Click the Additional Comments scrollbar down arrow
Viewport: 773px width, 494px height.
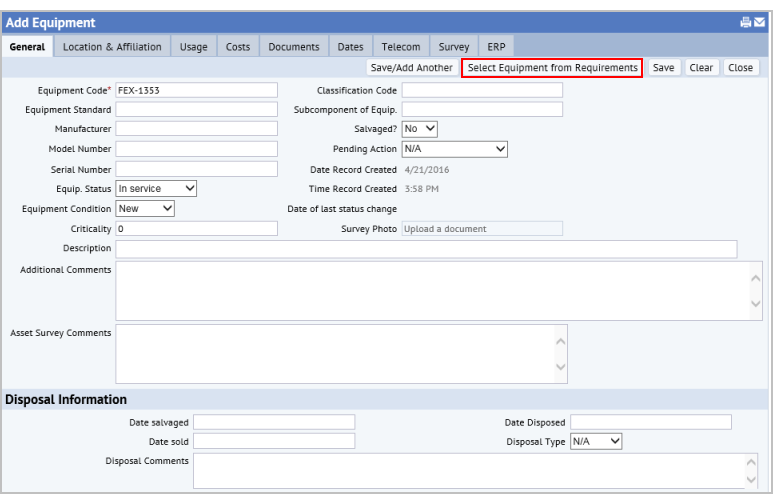click(756, 303)
